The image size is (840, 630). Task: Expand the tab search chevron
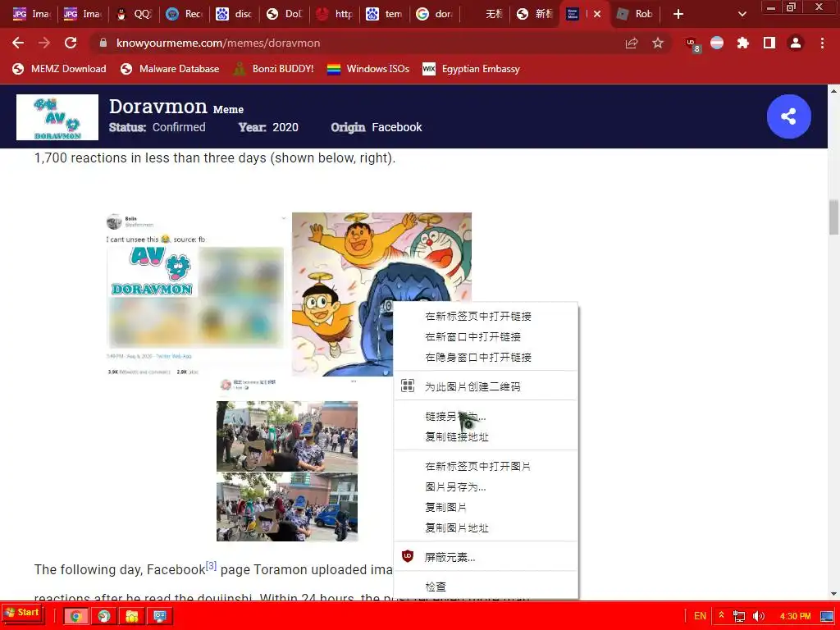[x=742, y=14]
